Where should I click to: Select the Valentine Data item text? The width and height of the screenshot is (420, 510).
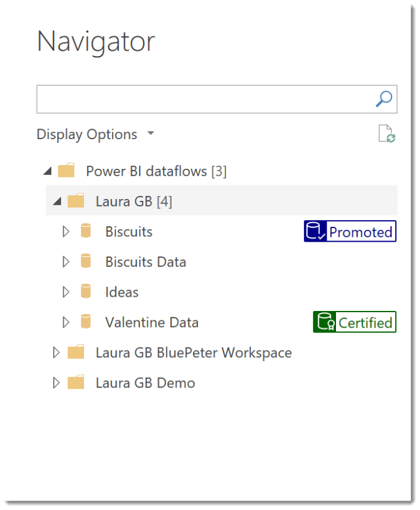click(152, 323)
